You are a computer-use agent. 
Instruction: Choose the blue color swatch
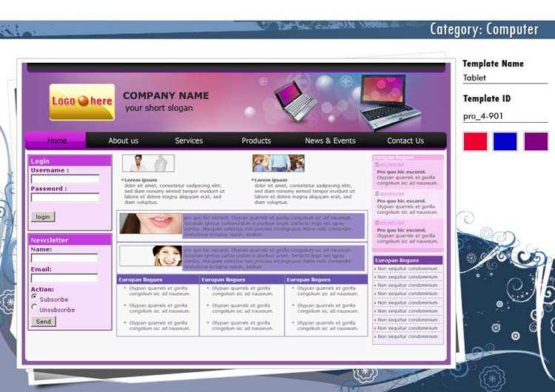(505, 141)
